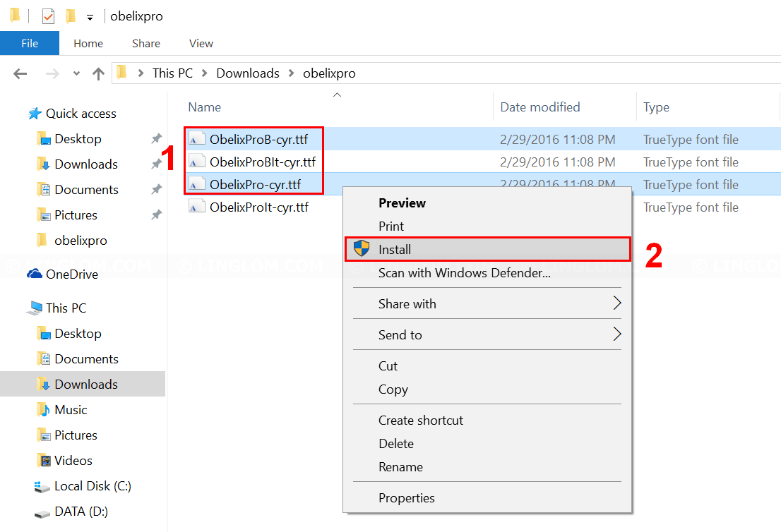Click the This PC computer icon

35,308
